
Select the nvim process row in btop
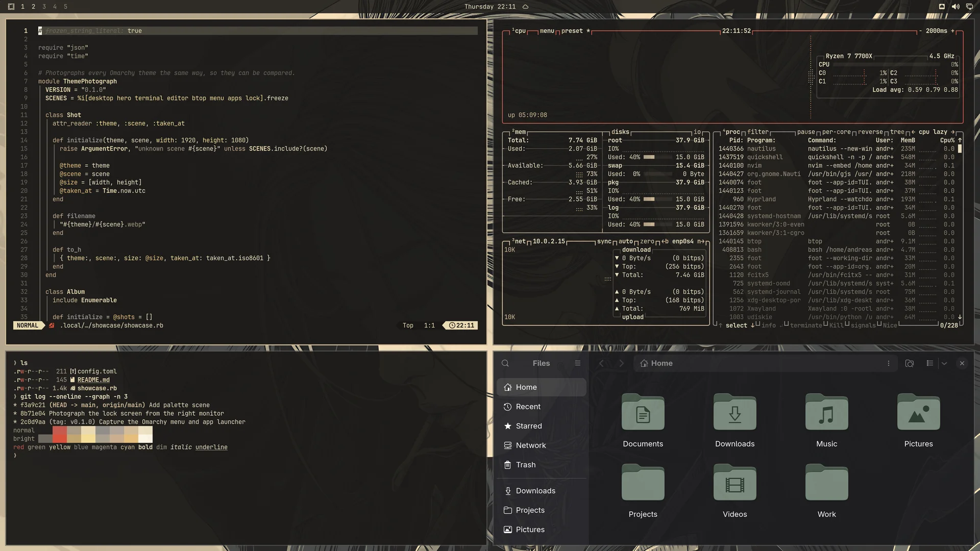[x=836, y=165]
